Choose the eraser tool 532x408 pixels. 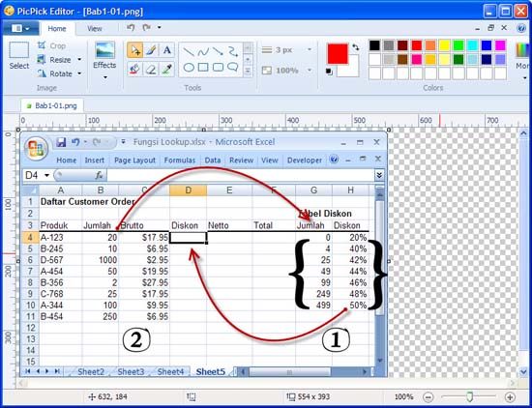coord(151,69)
